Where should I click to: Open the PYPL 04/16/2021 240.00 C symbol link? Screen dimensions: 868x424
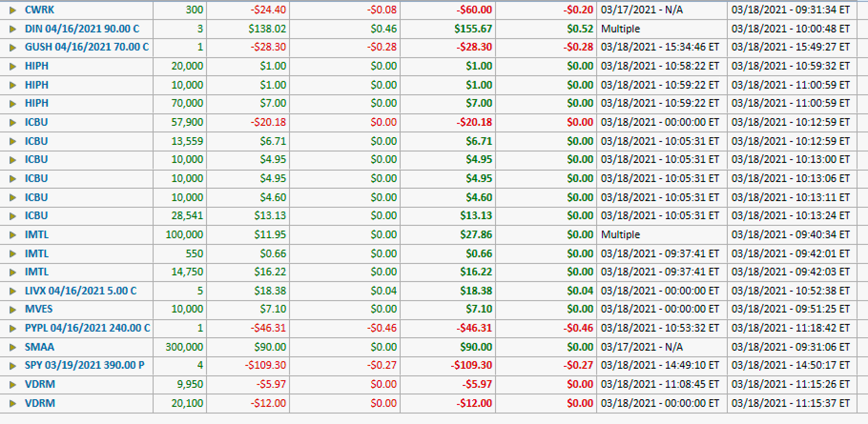[87, 328]
